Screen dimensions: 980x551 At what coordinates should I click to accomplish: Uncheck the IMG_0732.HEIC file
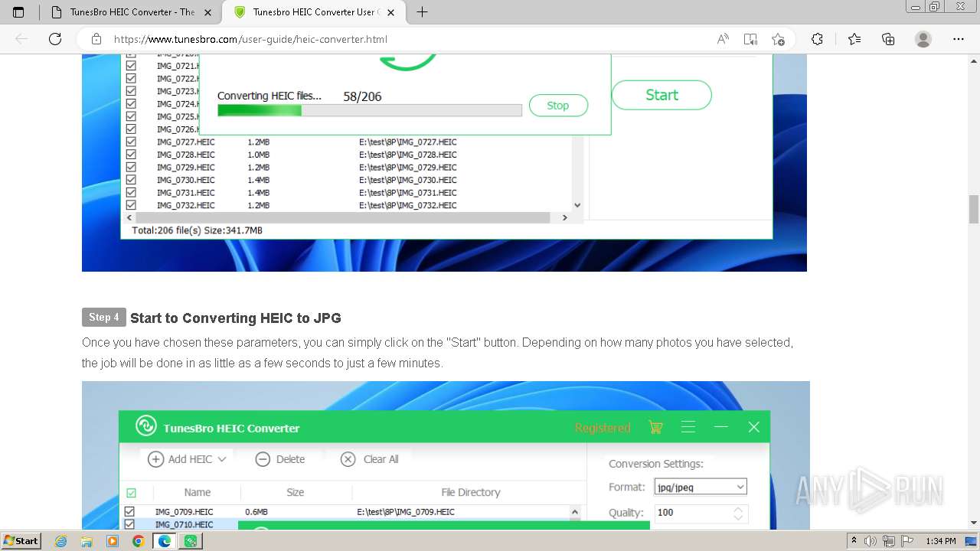[x=131, y=205]
